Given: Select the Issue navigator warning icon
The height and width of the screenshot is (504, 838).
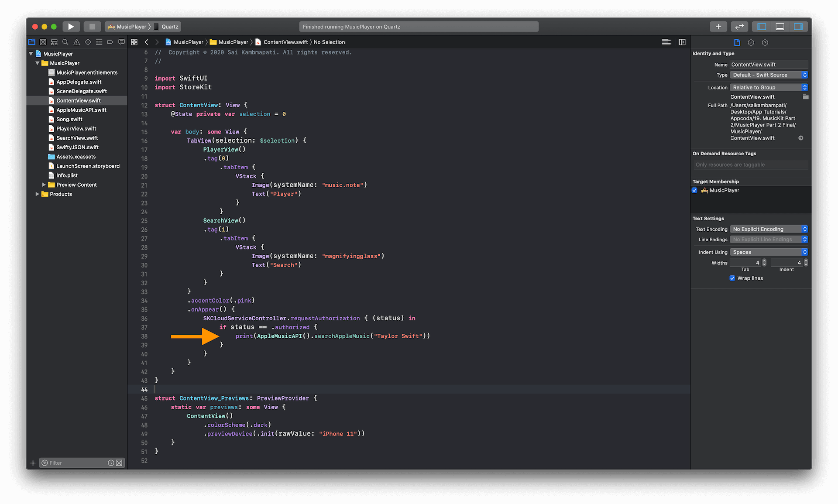Looking at the screenshot, I should coord(76,42).
